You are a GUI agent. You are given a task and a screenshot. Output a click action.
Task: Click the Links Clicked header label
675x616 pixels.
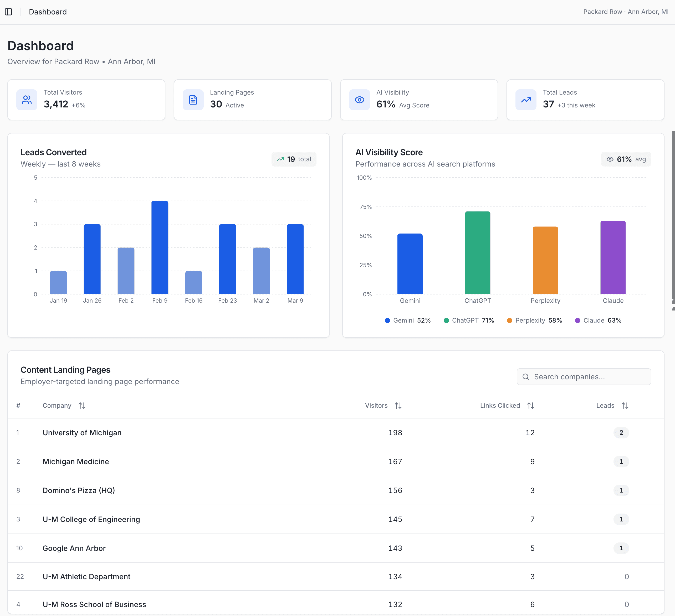coord(500,406)
